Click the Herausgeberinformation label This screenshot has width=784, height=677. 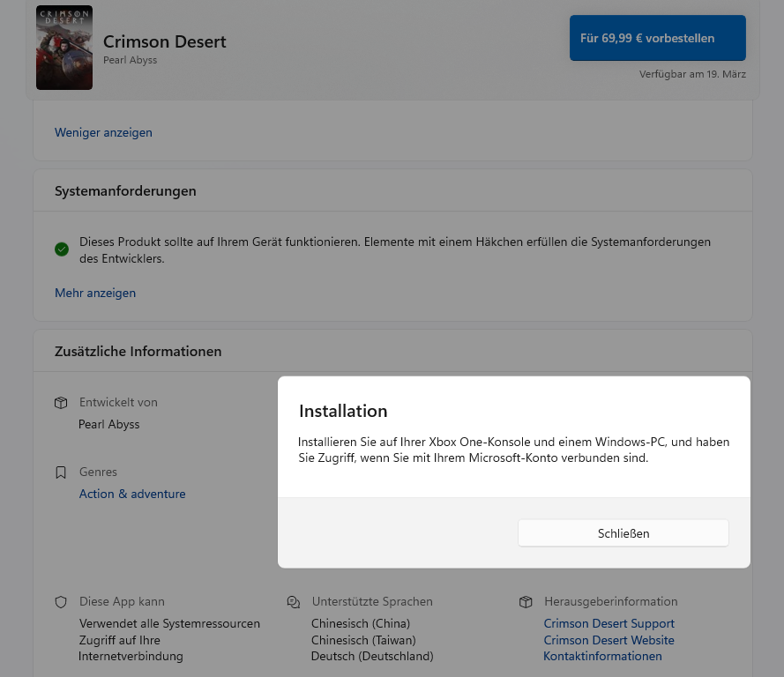pyautogui.click(x=611, y=601)
